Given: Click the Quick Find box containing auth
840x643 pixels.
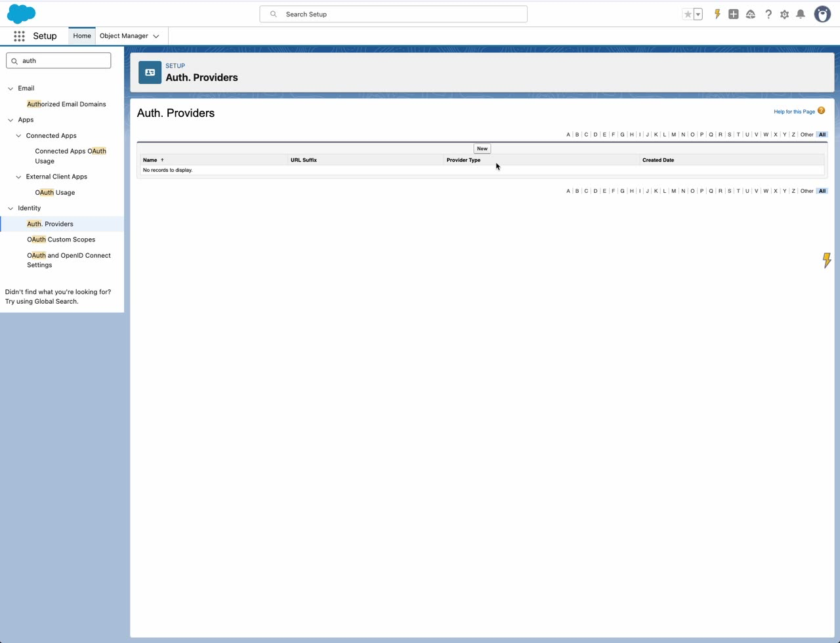Looking at the screenshot, I should pyautogui.click(x=58, y=60).
